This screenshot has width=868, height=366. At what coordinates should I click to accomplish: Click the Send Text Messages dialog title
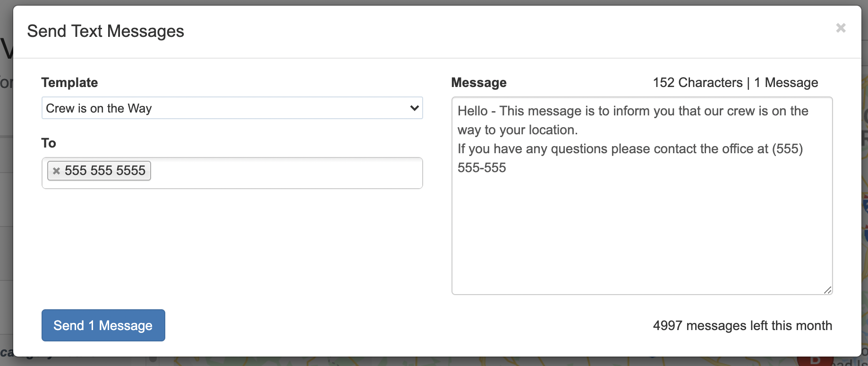tap(106, 31)
